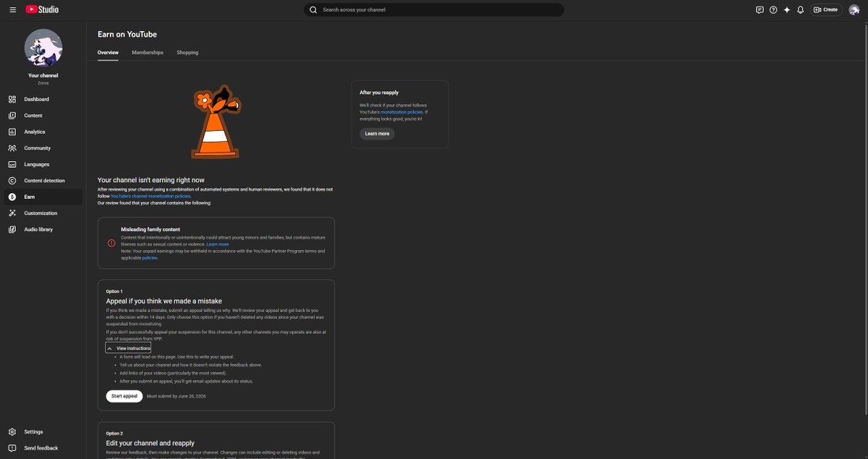Click the 'Earn on YouTube' page heading

tap(127, 34)
